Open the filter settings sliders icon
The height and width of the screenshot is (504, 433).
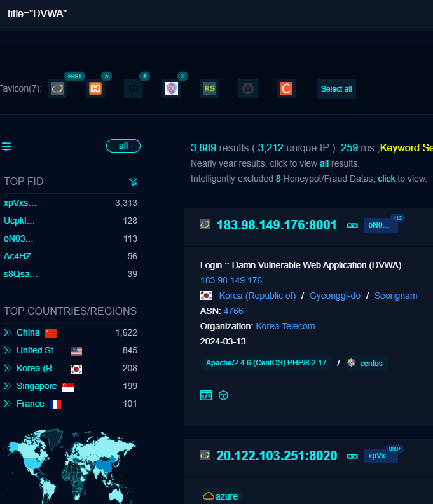(6, 146)
